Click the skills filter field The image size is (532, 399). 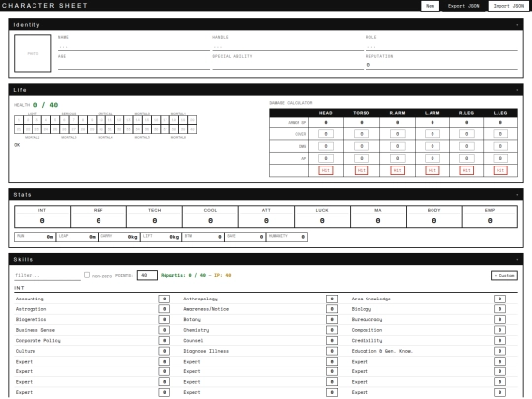point(47,275)
